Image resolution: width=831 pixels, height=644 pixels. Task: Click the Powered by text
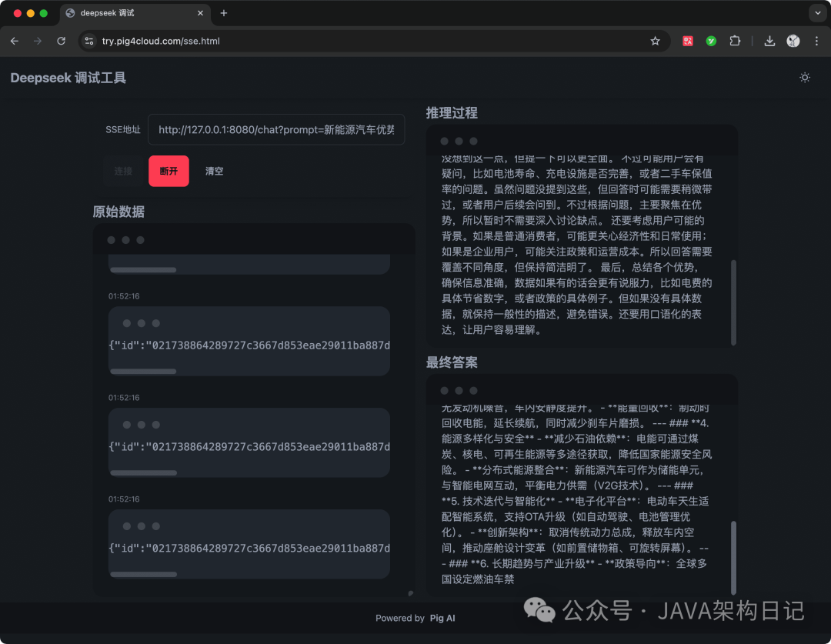click(x=400, y=618)
